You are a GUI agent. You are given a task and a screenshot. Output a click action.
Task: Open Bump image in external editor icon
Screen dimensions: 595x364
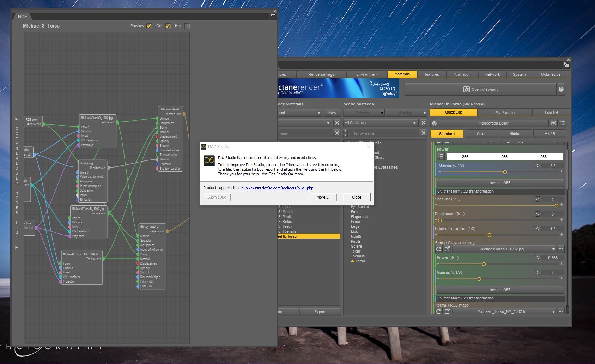coord(447,249)
